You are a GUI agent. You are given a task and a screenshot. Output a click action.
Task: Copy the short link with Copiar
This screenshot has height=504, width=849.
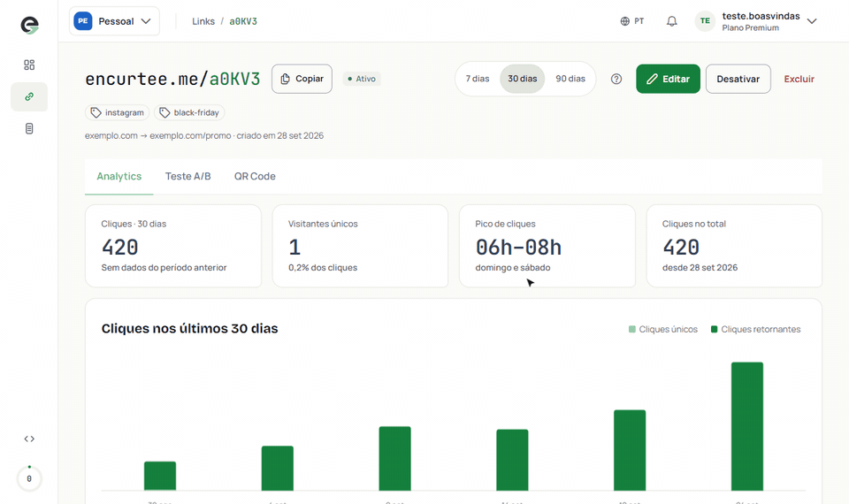[302, 79]
